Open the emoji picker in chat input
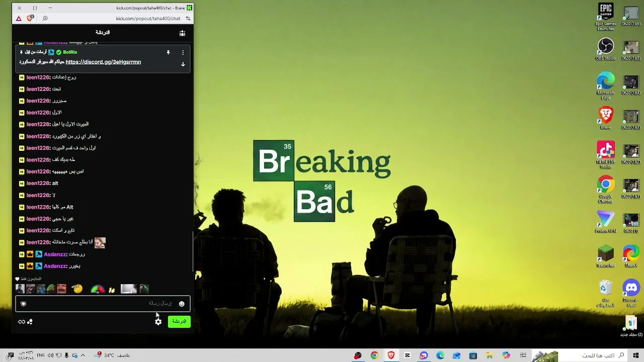The height and width of the screenshot is (362, 644). coord(182,304)
